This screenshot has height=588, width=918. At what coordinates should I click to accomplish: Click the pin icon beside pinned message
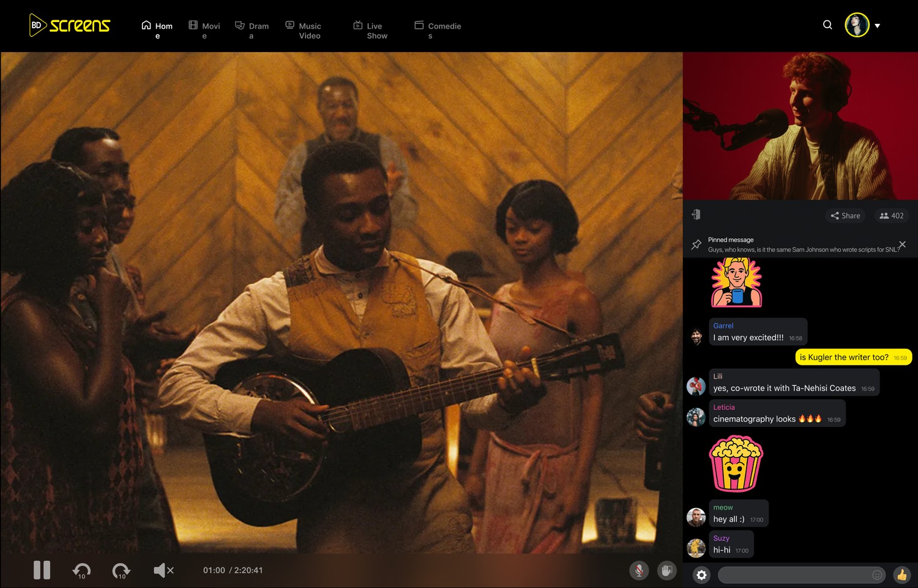pos(696,245)
